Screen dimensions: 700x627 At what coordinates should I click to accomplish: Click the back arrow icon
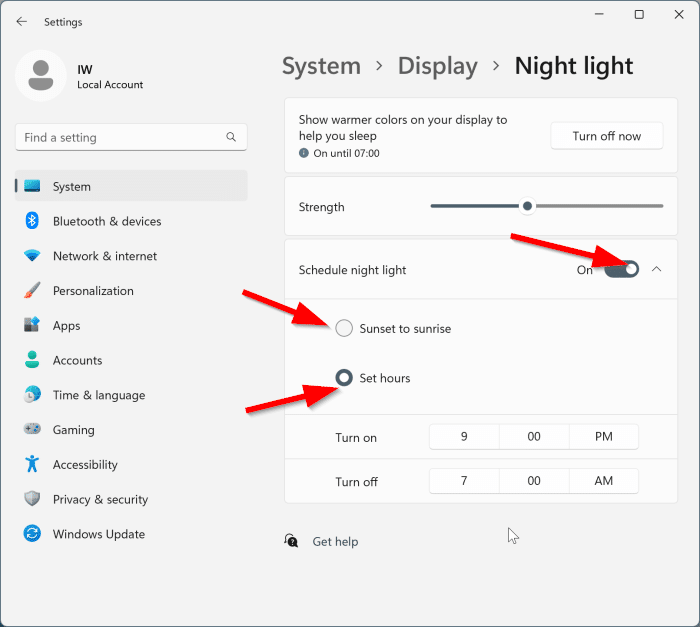(x=21, y=21)
